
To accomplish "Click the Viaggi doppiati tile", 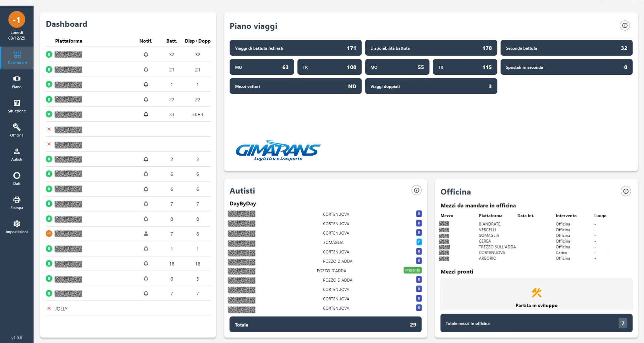I will click(431, 86).
